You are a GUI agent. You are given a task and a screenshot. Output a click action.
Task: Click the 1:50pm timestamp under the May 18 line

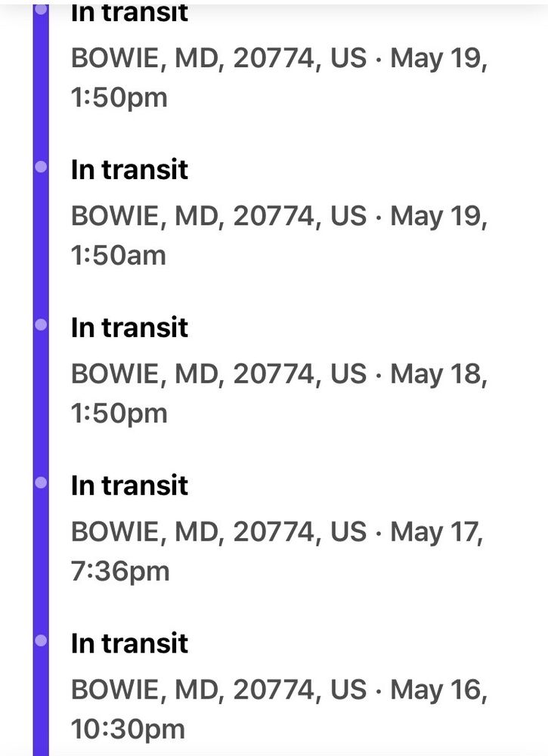pos(119,414)
